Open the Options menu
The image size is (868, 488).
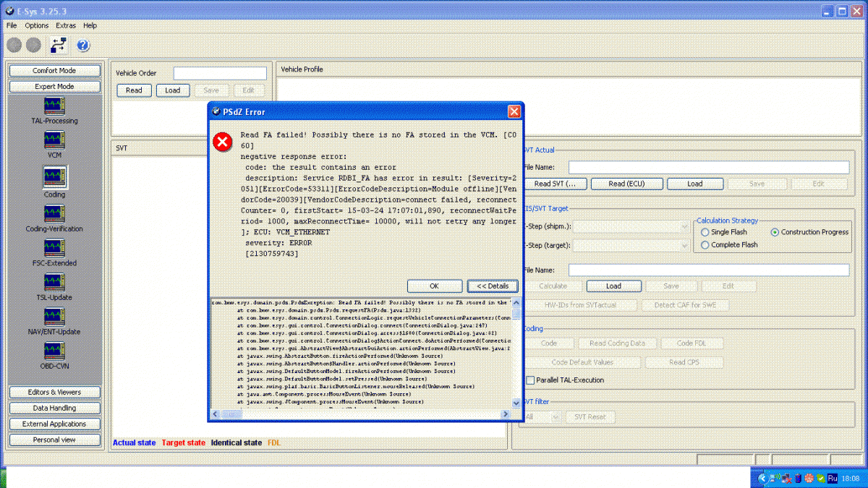coord(37,25)
